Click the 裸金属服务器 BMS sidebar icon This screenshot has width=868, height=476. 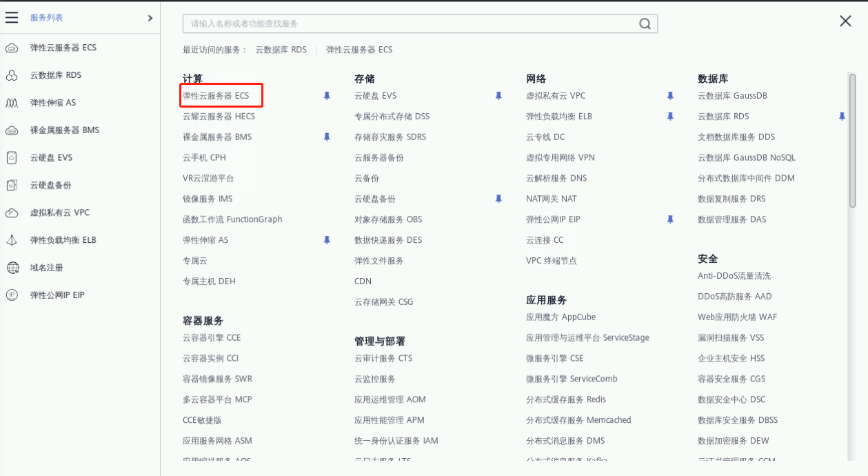click(12, 130)
